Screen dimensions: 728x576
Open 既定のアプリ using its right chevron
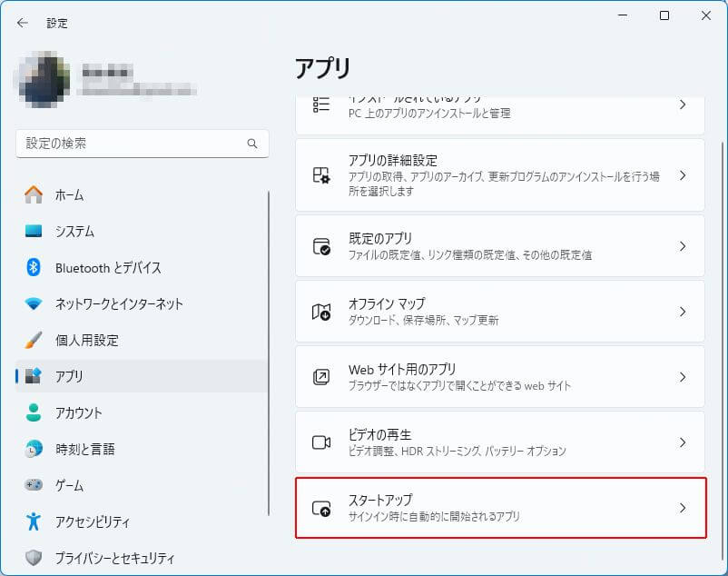(x=683, y=246)
